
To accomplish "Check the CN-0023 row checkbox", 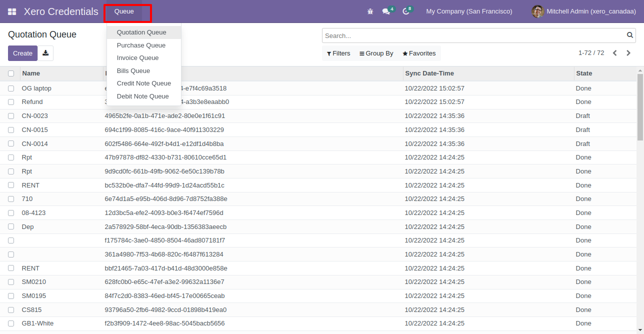I will (x=11, y=116).
